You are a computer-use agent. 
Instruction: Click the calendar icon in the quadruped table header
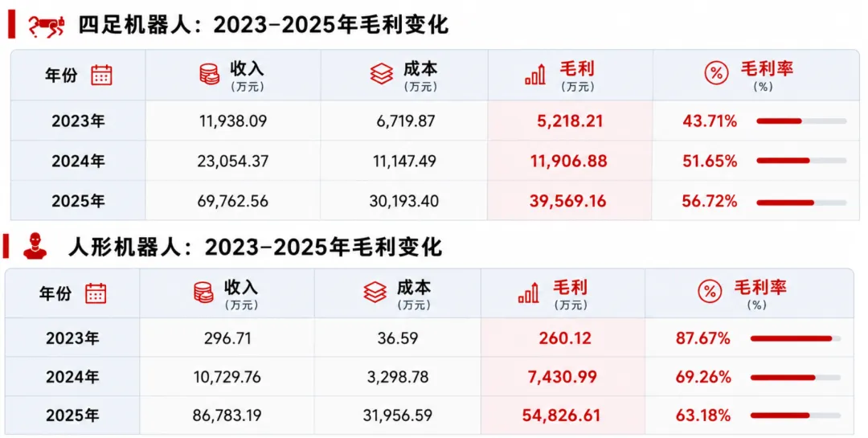(x=101, y=75)
